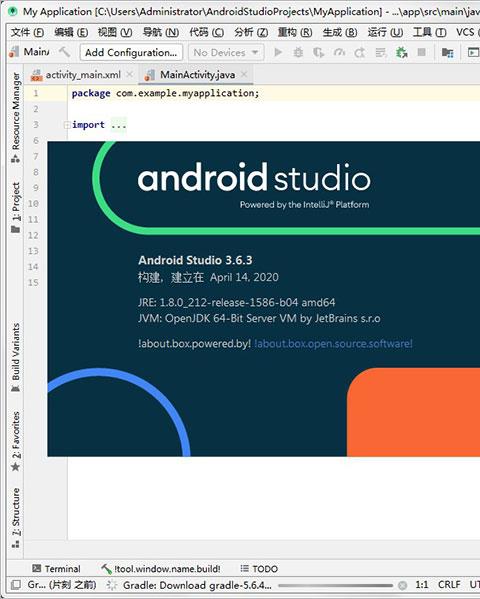
Task: Open the 文件 (F) menu
Action: pos(28,32)
